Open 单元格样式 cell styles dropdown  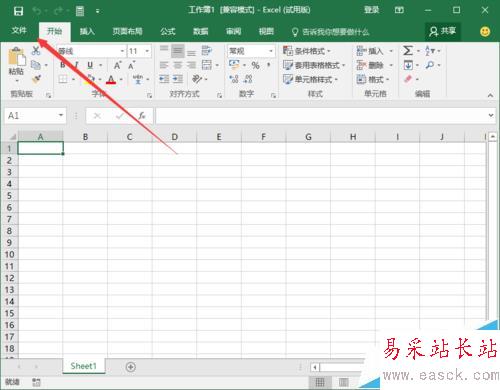click(310, 79)
